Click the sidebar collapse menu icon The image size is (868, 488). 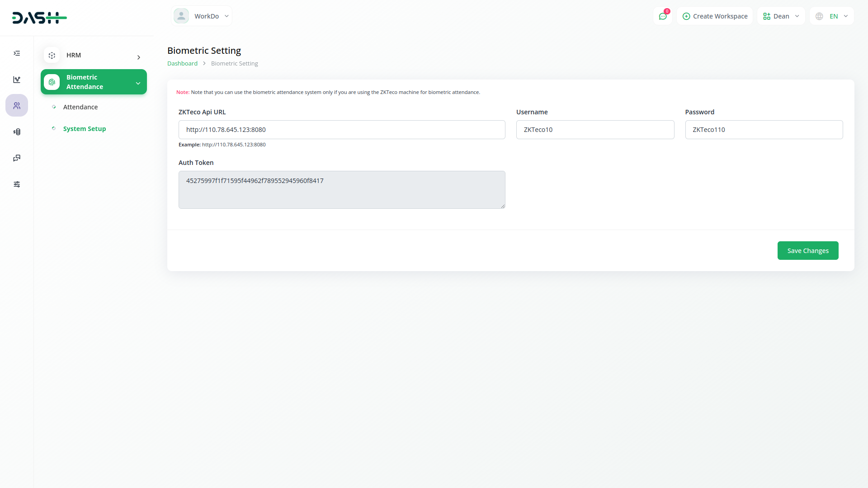pyautogui.click(x=17, y=53)
